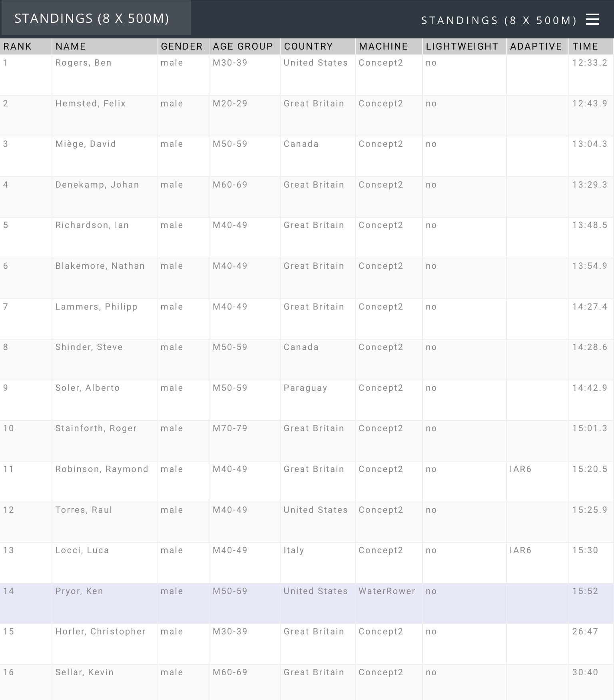Select the name Robinson, Raymond
The width and height of the screenshot is (614, 700).
point(102,469)
